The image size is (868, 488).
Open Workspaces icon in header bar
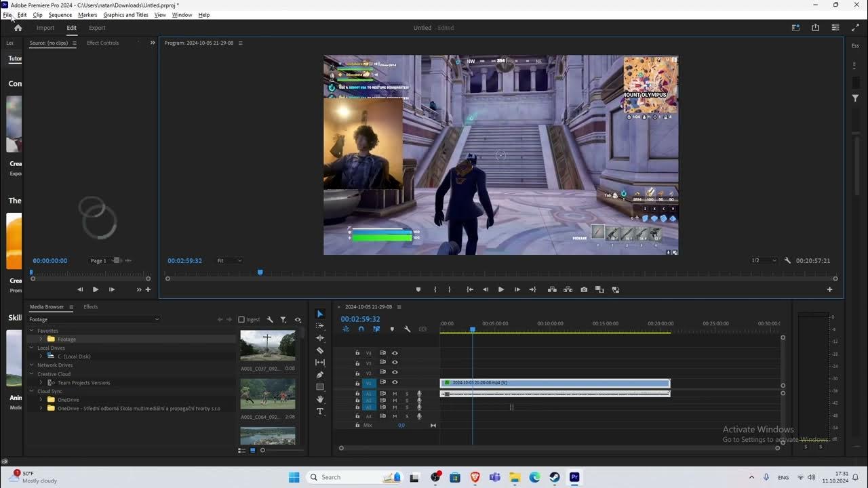(x=795, y=28)
